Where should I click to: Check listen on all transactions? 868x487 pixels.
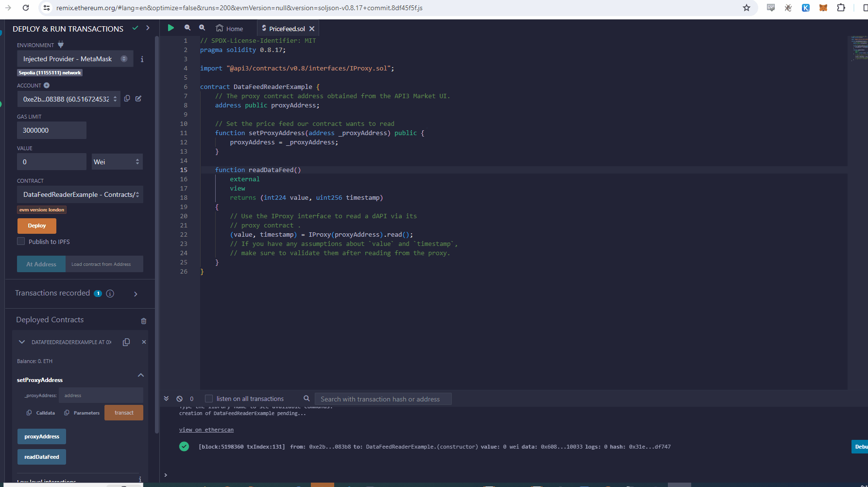pyautogui.click(x=209, y=399)
